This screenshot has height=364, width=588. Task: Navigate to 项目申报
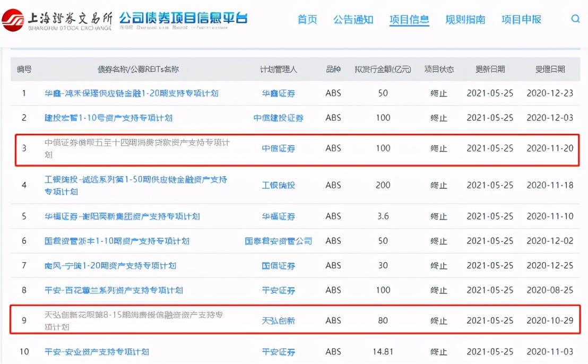(x=521, y=19)
